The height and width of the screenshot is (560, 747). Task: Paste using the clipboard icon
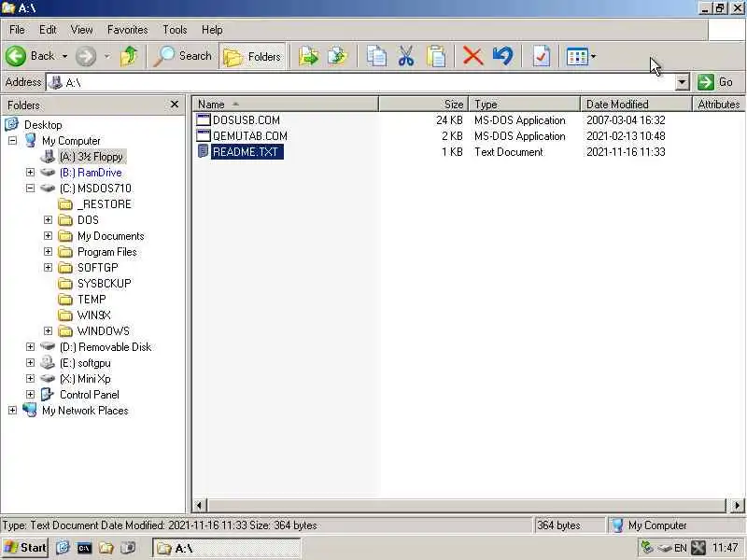pos(436,56)
